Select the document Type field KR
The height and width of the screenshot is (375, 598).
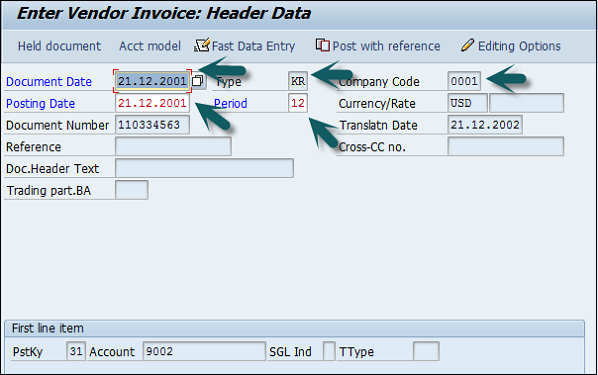pos(298,81)
